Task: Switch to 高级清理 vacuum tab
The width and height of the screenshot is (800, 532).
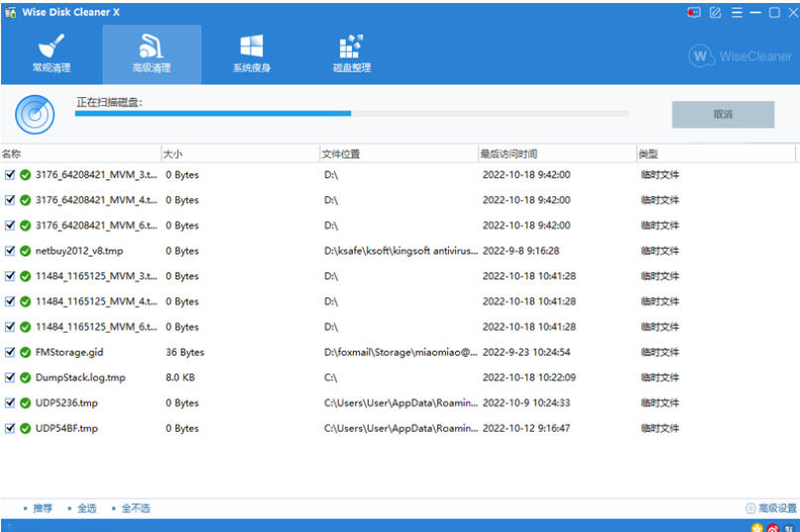Action: (x=152, y=54)
